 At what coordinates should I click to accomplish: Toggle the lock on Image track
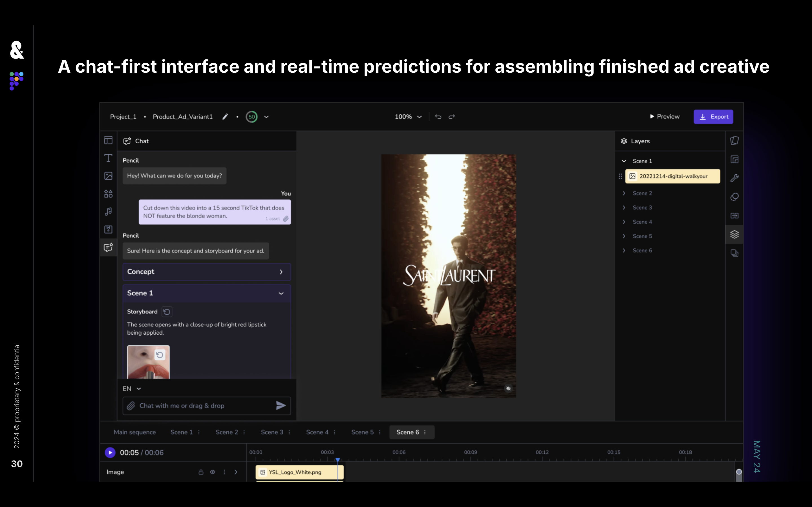click(x=201, y=472)
